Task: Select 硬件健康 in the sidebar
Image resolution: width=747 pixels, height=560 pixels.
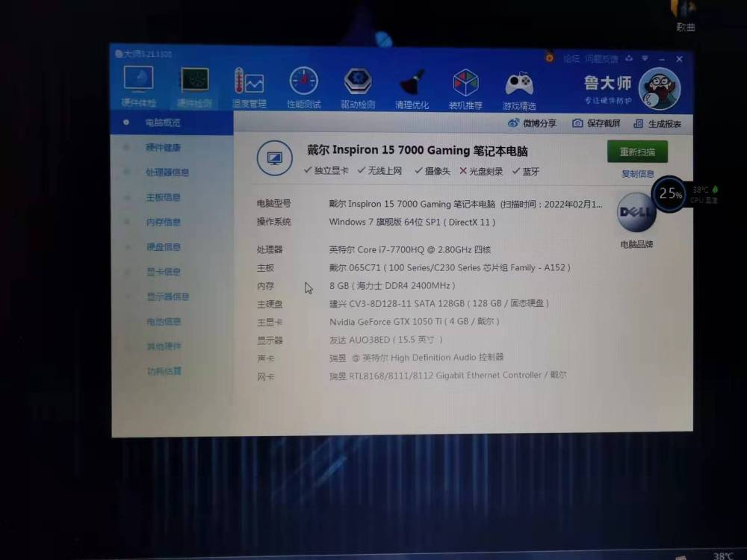Action: [164, 148]
